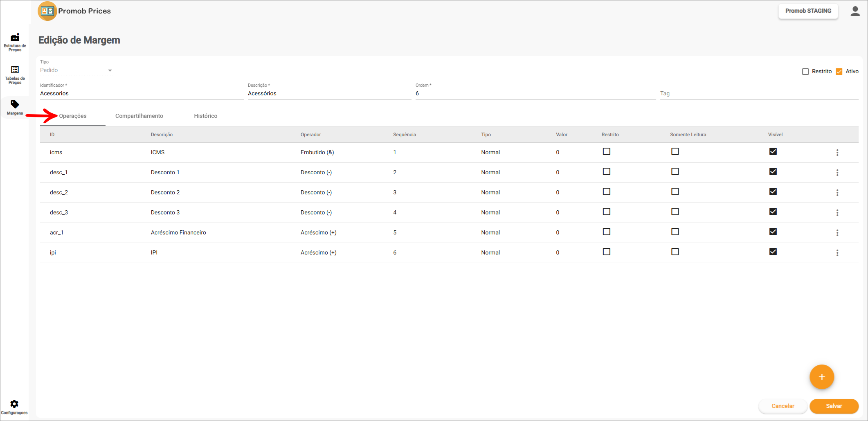Switch to the Histórico tab

[x=205, y=116]
